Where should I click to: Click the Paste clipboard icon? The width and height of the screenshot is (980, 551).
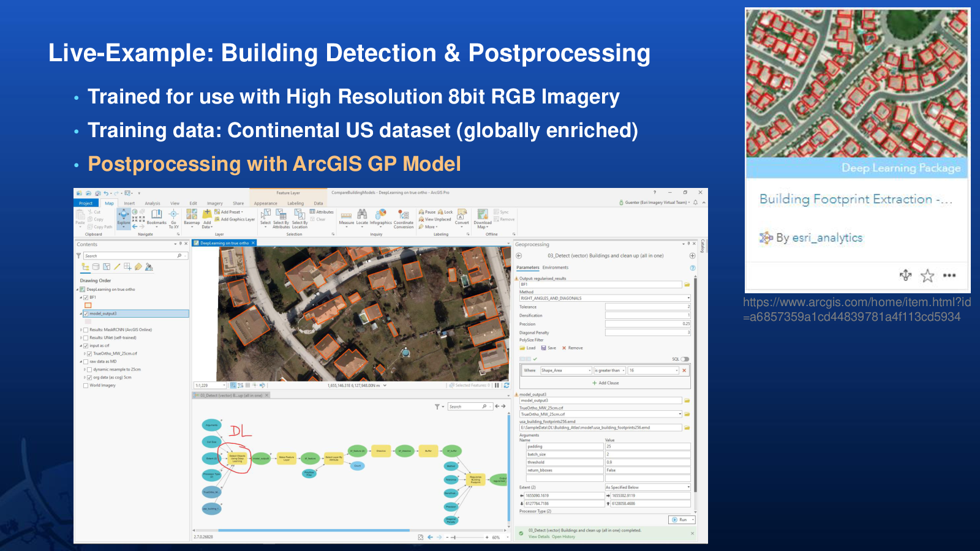(x=80, y=216)
